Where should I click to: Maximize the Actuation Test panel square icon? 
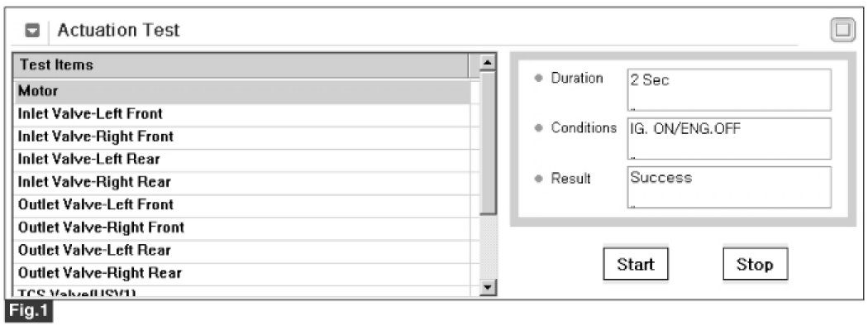(842, 30)
